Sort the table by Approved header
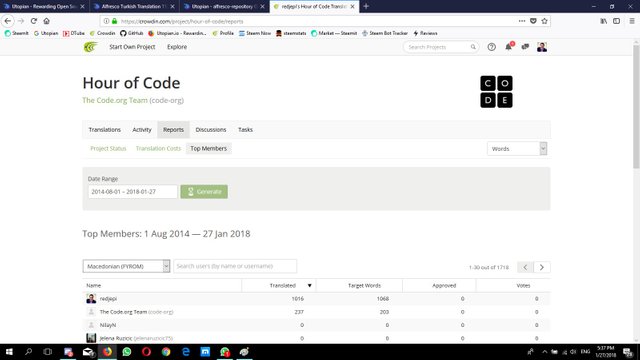The width and height of the screenshot is (640, 360). (444, 285)
